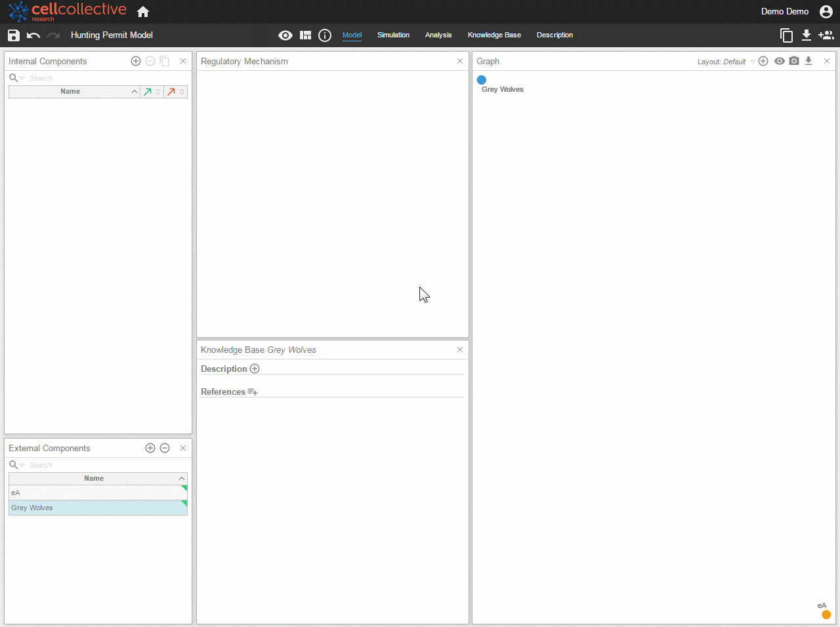Sort by green upregulator arrow column

152,92
